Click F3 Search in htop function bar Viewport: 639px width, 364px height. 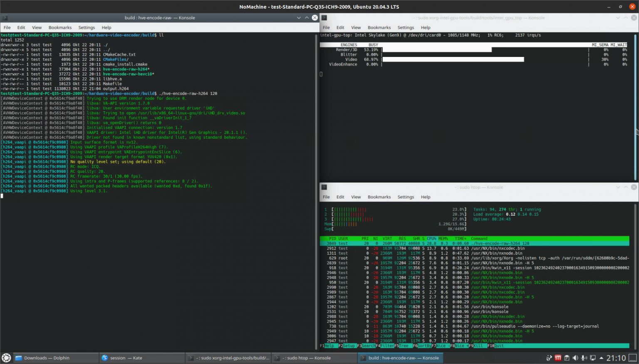tap(367, 346)
